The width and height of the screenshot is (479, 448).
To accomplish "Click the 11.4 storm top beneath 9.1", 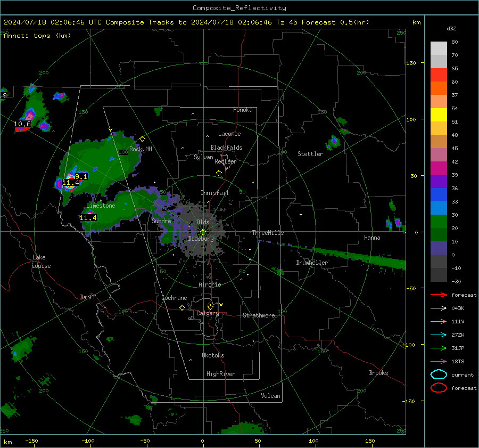I will click(x=71, y=183).
